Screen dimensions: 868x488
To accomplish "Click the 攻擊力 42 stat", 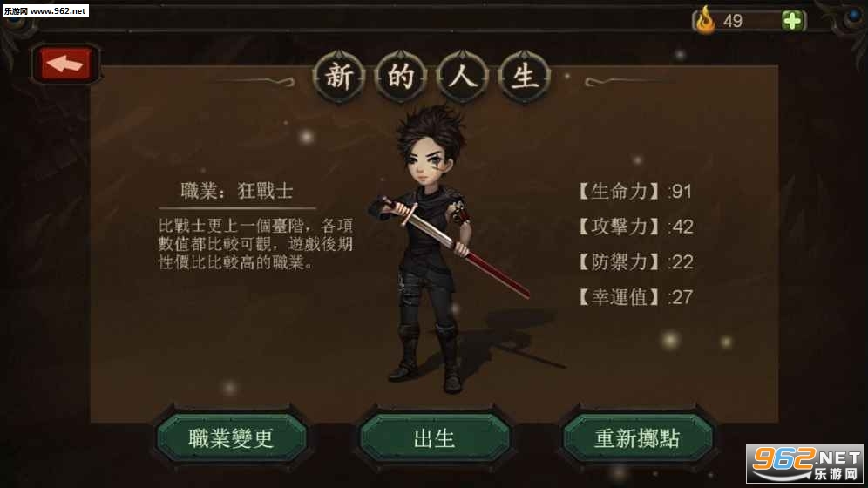I will (635, 227).
